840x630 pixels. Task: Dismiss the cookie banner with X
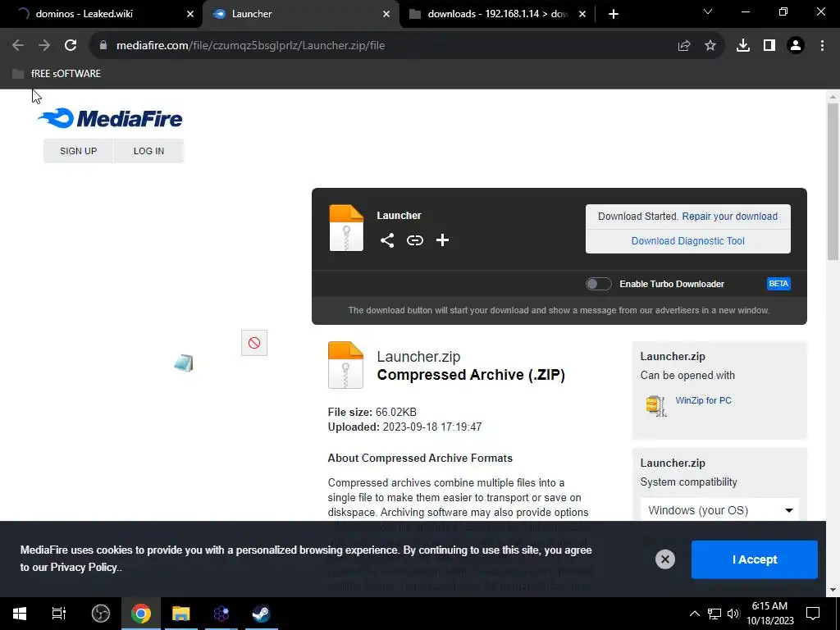664,559
